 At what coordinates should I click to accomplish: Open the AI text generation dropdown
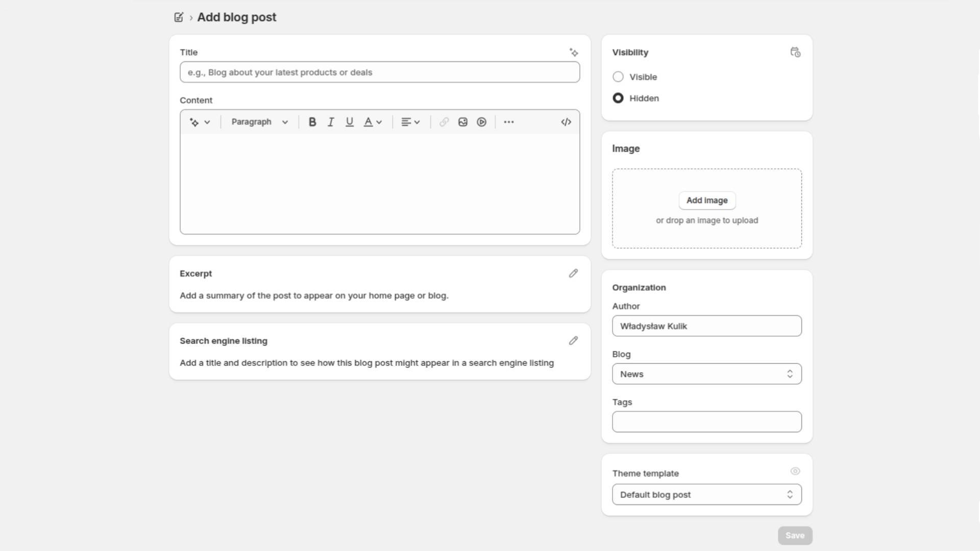click(199, 122)
